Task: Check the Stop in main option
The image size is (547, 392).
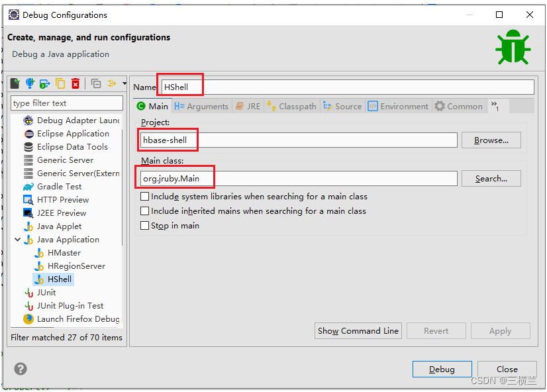Action: pos(145,226)
